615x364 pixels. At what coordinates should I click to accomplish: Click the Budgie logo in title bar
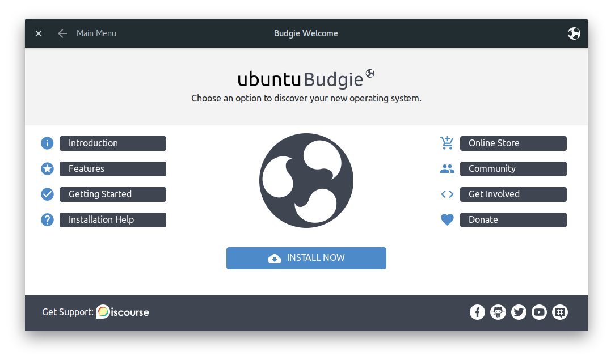574,33
